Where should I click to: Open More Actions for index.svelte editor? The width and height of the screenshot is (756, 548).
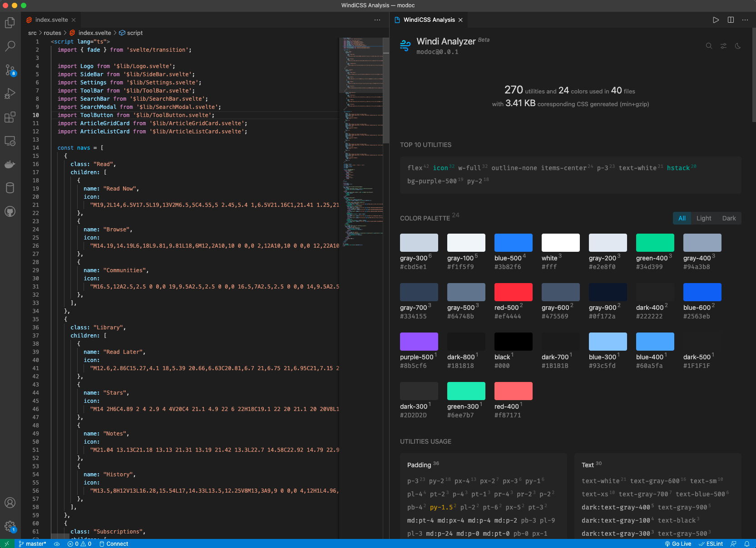[377, 20]
